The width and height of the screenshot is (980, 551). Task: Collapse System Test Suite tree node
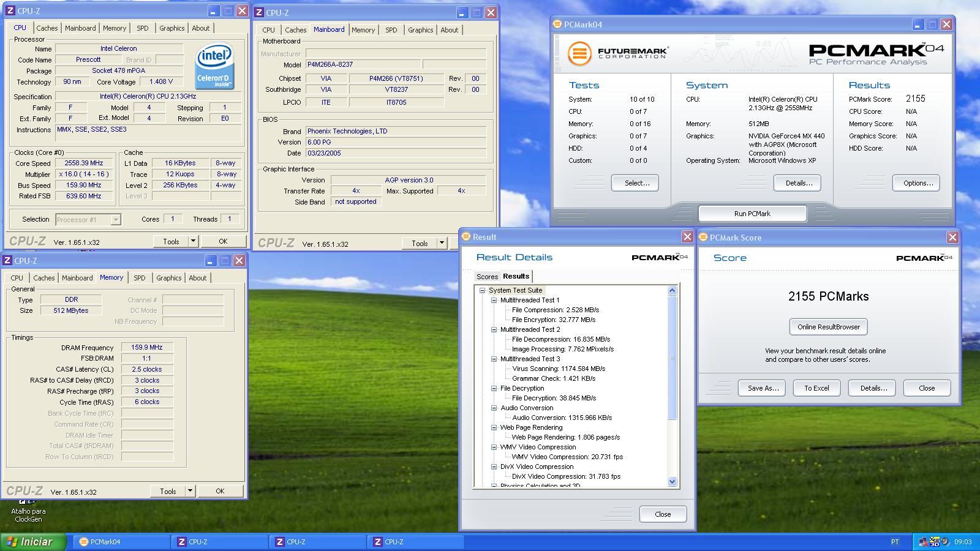tap(483, 290)
